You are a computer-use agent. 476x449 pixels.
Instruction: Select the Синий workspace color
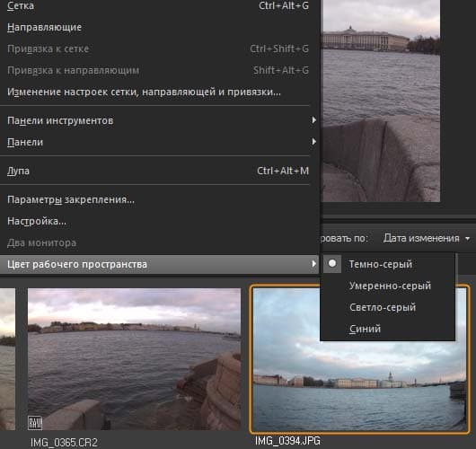tap(388, 329)
